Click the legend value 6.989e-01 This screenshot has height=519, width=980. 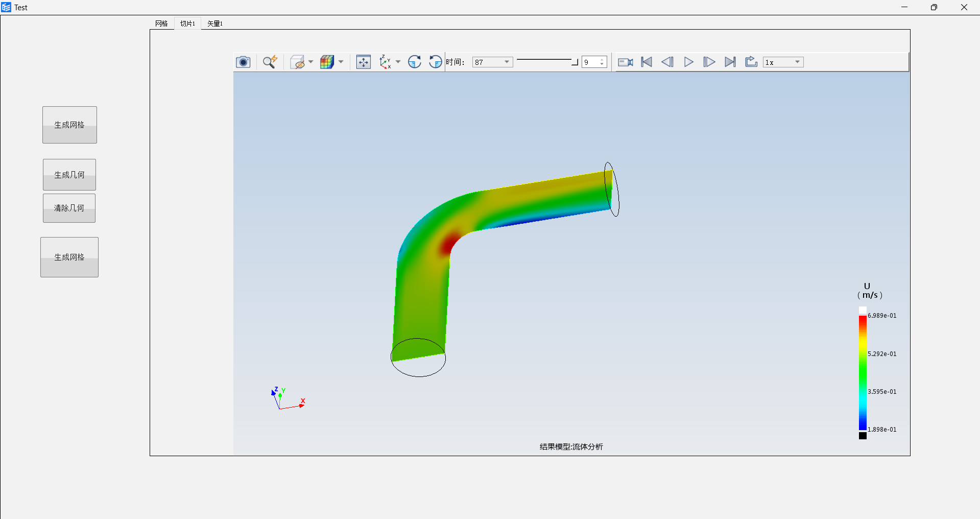(x=882, y=316)
